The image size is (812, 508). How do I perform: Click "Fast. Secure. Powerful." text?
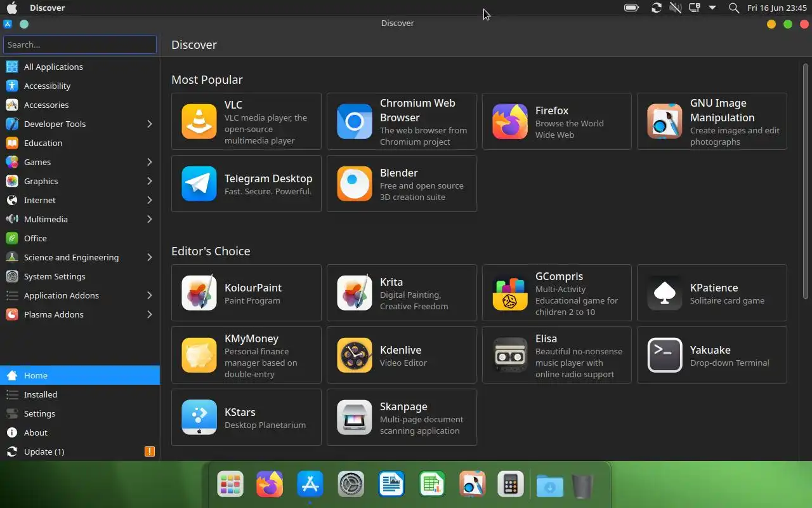268,191
